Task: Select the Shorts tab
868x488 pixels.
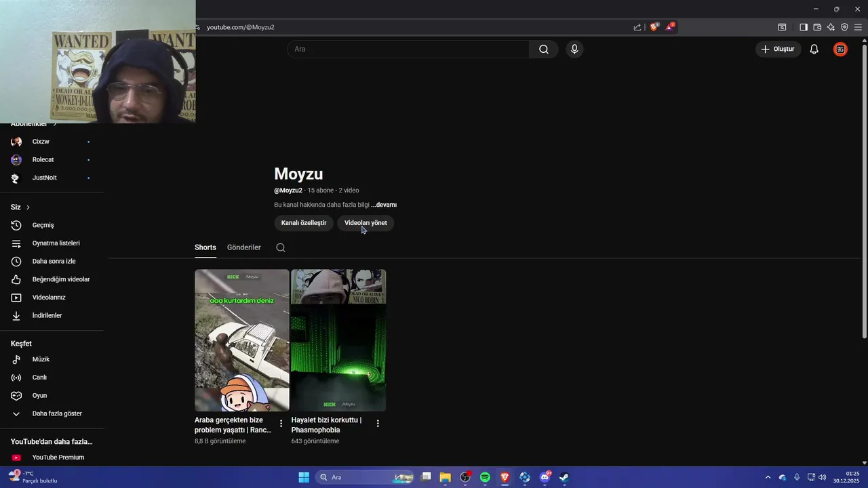Action: click(x=205, y=247)
